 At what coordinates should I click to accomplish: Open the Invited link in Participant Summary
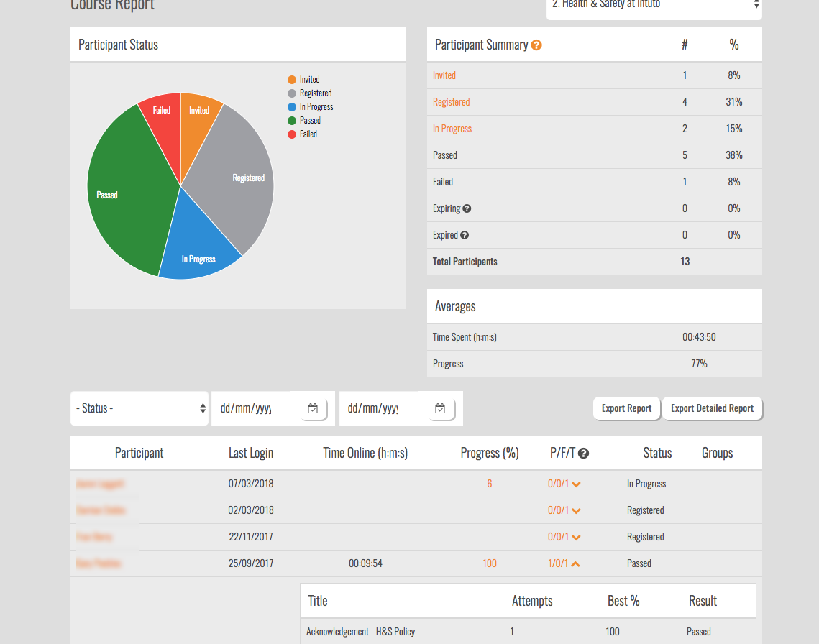point(444,75)
